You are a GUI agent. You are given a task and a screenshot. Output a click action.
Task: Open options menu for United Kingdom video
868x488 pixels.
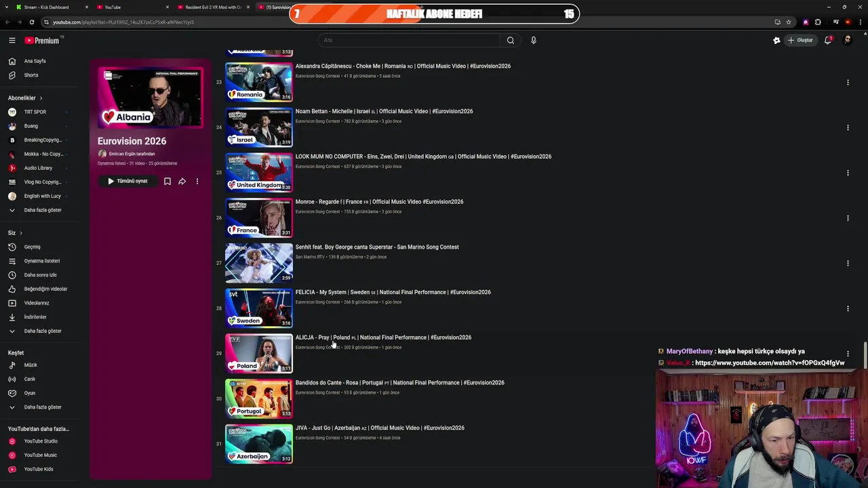click(848, 173)
